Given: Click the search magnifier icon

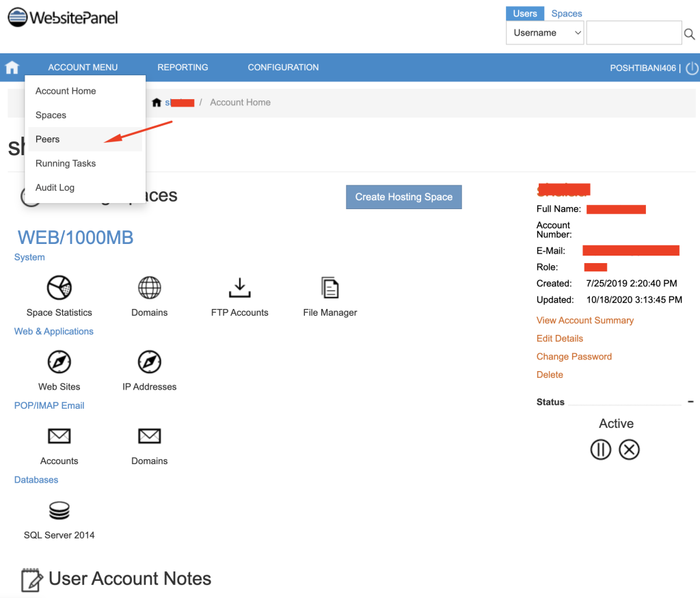Looking at the screenshot, I should (690, 33).
